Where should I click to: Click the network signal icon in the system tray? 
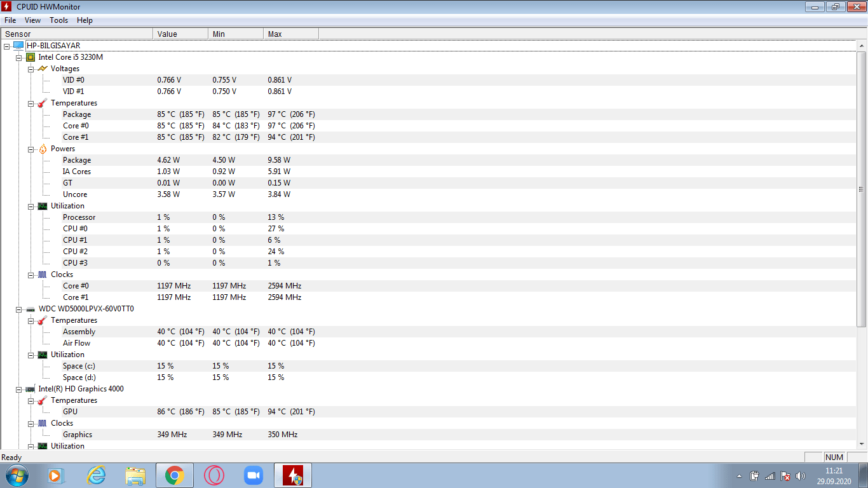tap(770, 476)
